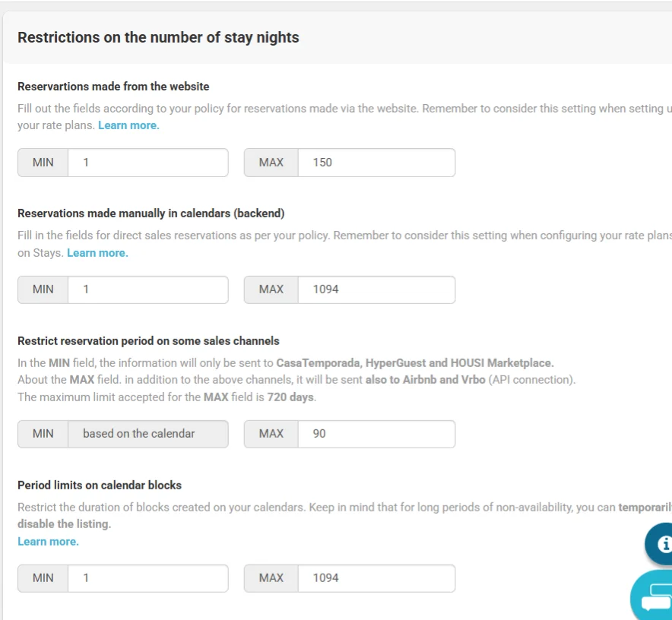Change backend reservations MAX value 1094
Viewport: 672px width, 620px height.
[376, 289]
